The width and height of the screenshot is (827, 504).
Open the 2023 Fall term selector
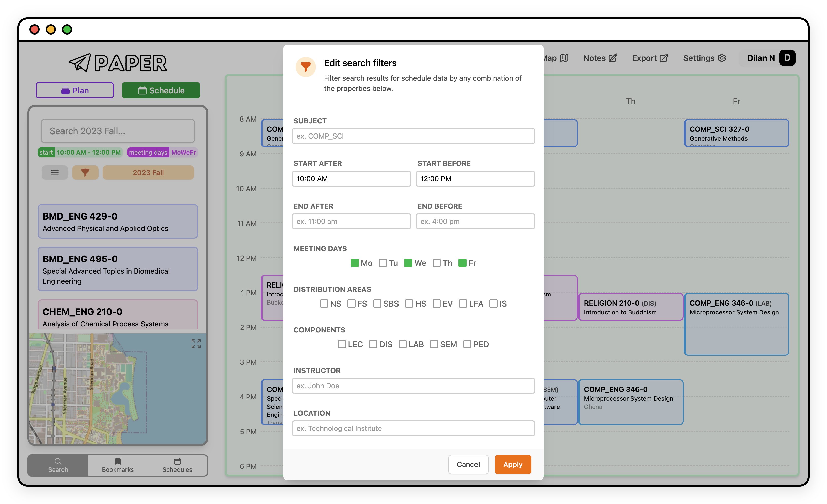(148, 172)
